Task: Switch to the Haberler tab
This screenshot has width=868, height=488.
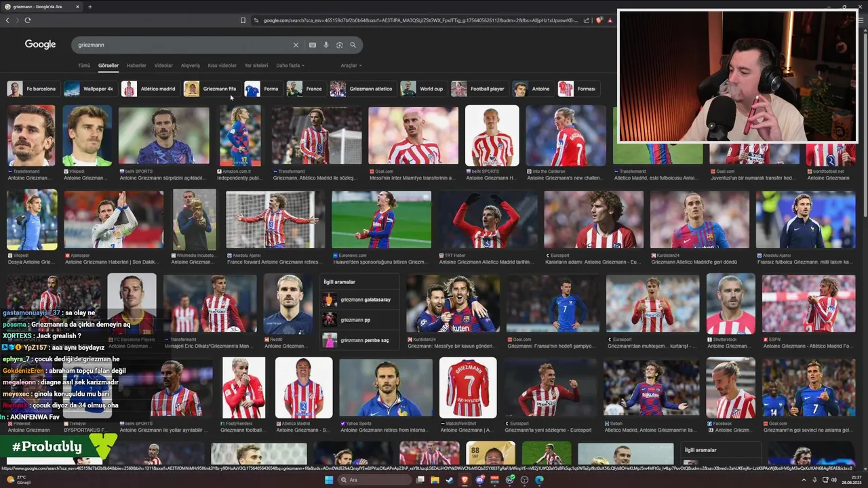Action: tap(136, 66)
